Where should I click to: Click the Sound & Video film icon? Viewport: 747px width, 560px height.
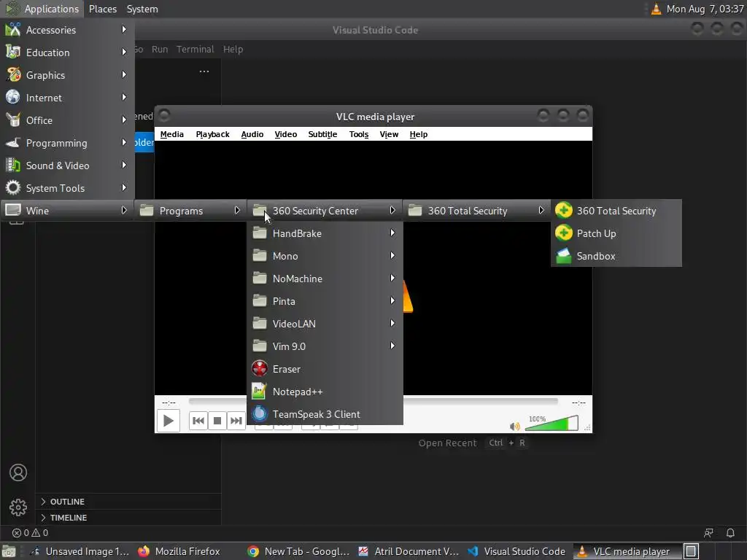(13, 166)
